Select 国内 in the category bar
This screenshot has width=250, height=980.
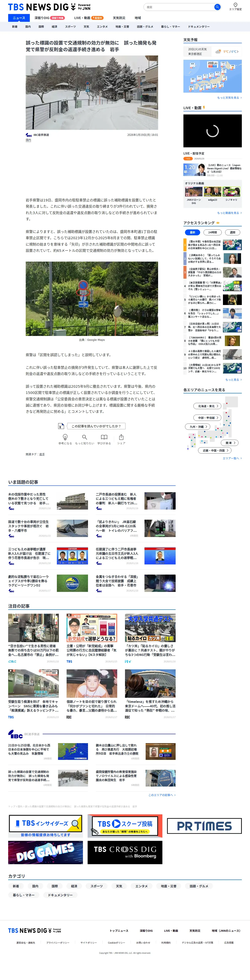(x=28, y=27)
